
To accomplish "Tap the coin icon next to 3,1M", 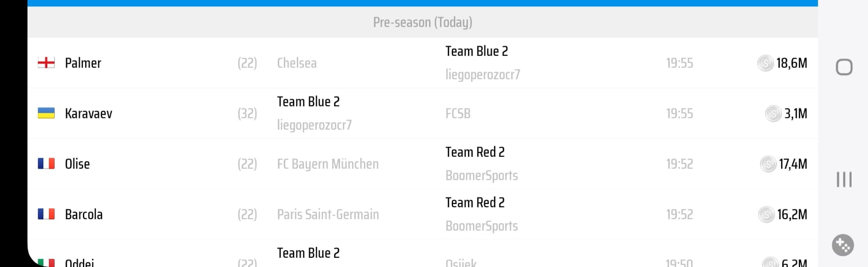I will pos(773,114).
